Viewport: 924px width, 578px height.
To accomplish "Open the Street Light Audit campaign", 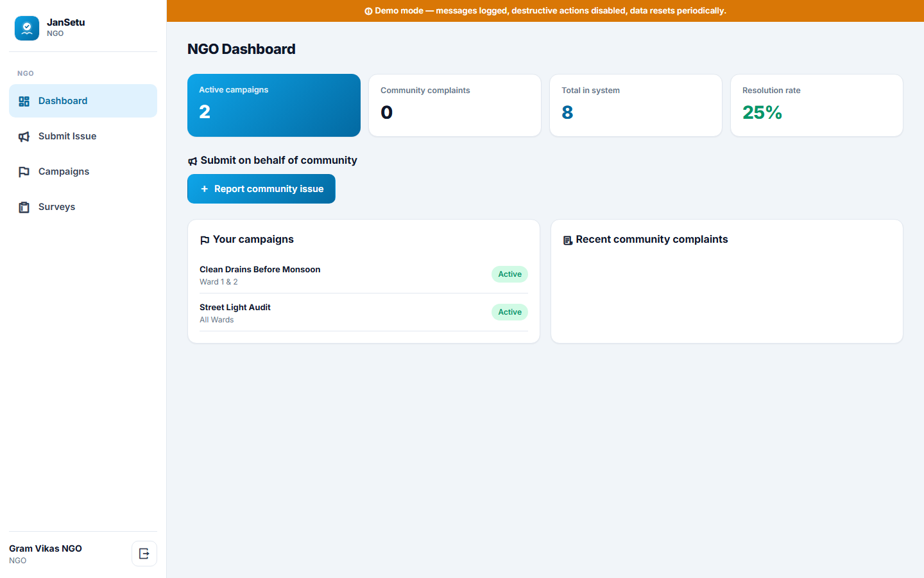I will (x=364, y=313).
